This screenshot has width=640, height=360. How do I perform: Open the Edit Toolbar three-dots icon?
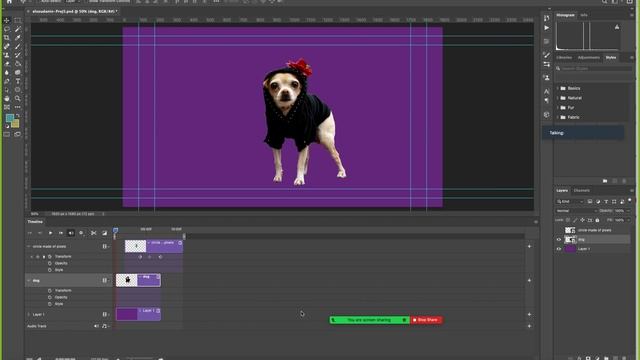coord(18,107)
